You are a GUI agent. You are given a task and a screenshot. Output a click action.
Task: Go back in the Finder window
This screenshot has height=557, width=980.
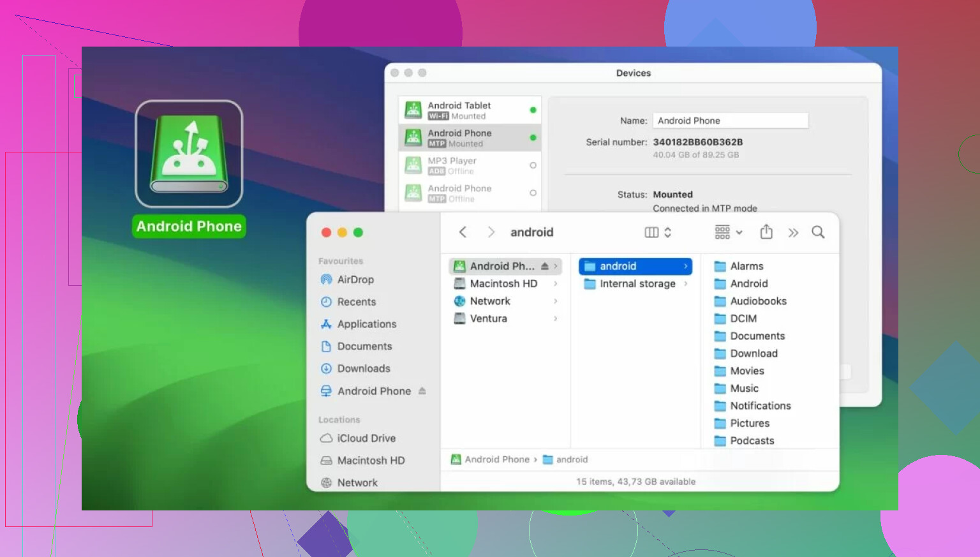pos(463,232)
